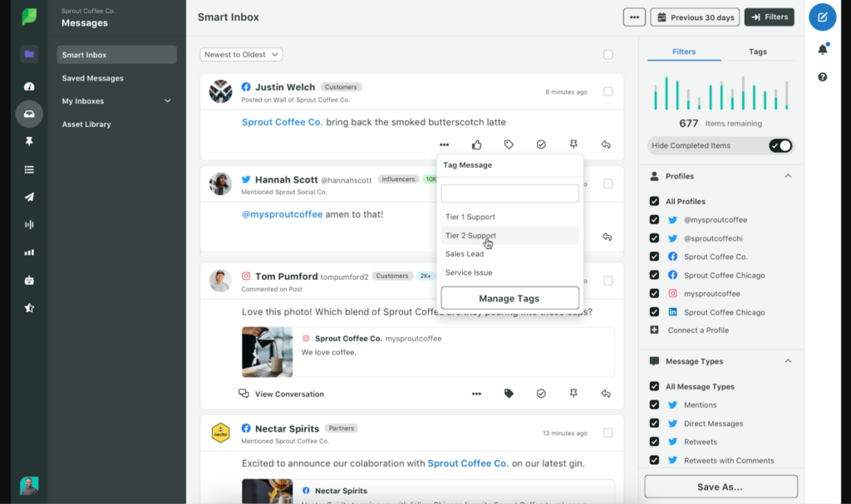Click the user avatar in the sidebar
Viewport: 851px width, 504px height.
(x=29, y=486)
